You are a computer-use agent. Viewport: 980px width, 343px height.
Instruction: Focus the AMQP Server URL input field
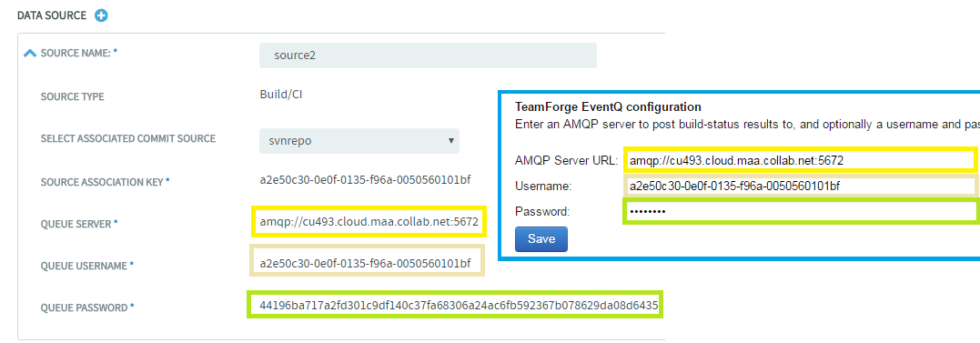(801, 160)
